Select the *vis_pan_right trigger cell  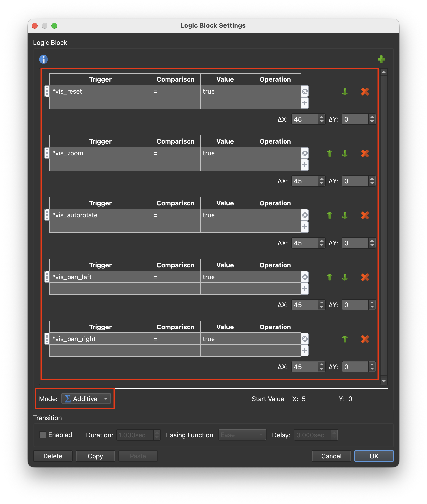(x=100, y=339)
